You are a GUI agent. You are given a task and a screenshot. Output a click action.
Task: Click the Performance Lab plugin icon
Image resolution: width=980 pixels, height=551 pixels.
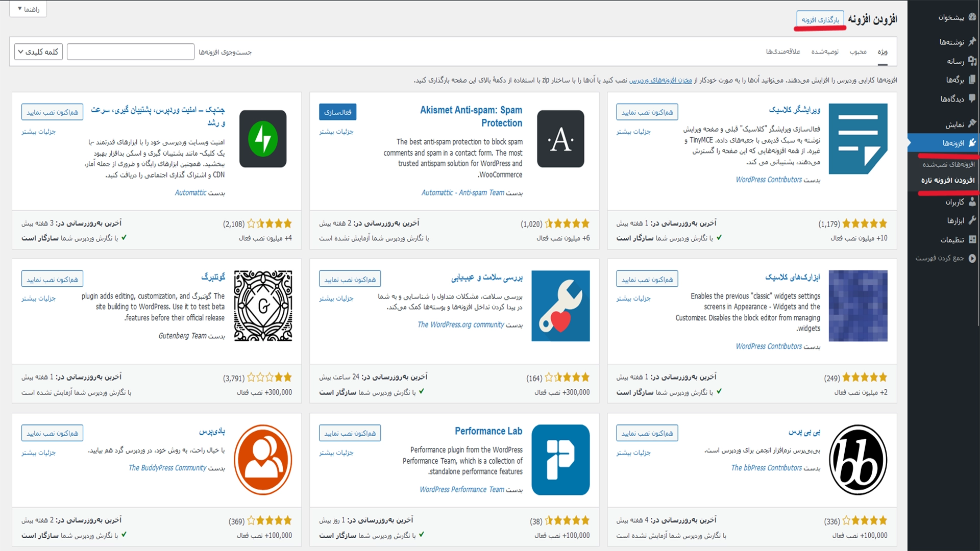(x=560, y=460)
